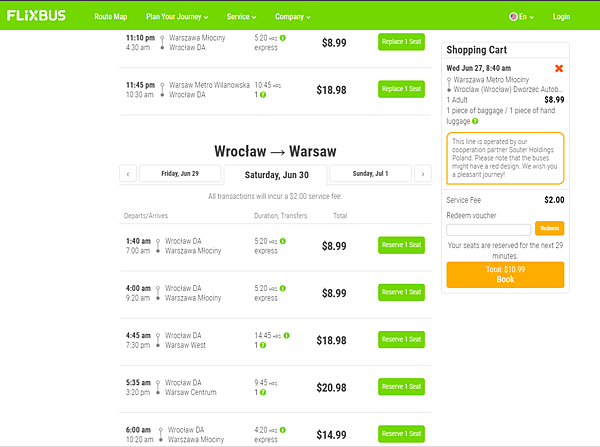Reserve 1 seat on the 4:00 am trip
Image resolution: width=600 pixels, height=447 pixels.
tap(401, 292)
